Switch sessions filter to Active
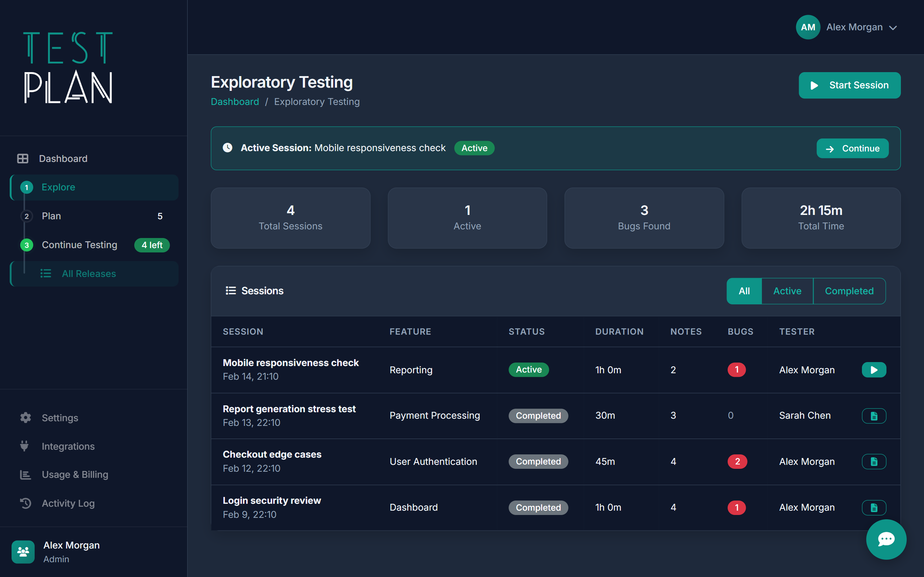Image resolution: width=924 pixels, height=577 pixels. tap(787, 291)
